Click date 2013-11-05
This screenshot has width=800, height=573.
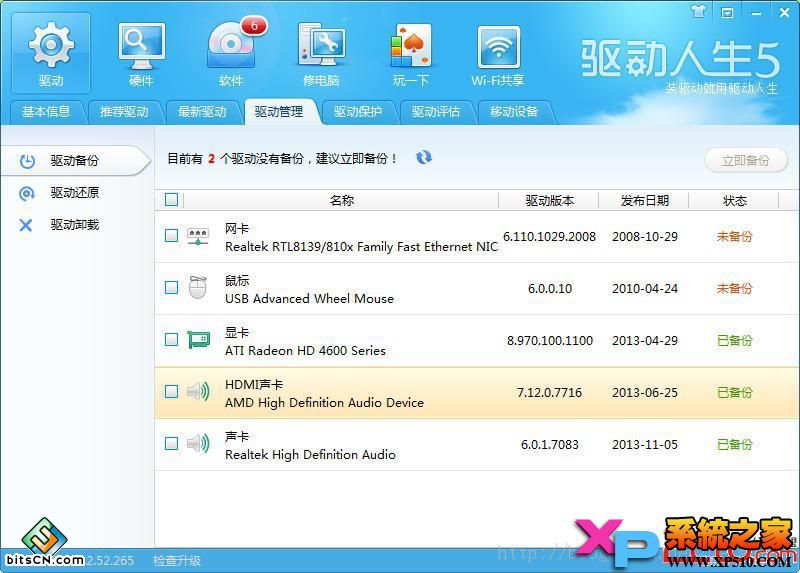click(645, 445)
